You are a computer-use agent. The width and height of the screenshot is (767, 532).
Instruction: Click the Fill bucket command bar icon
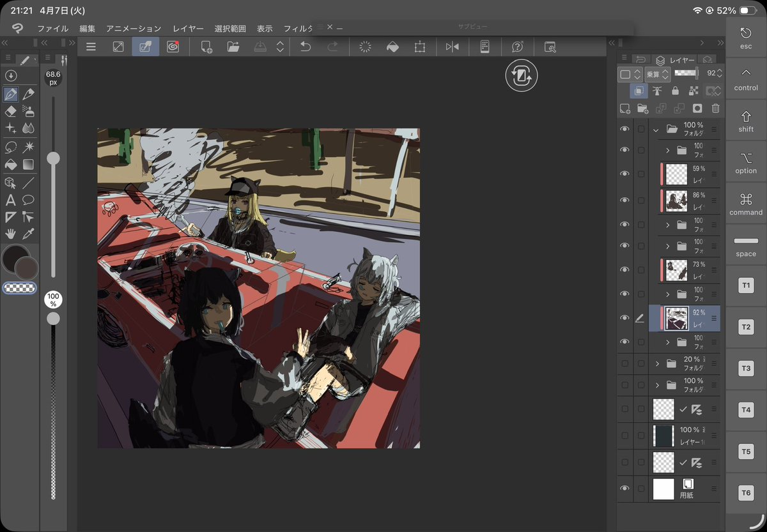pyautogui.click(x=393, y=47)
